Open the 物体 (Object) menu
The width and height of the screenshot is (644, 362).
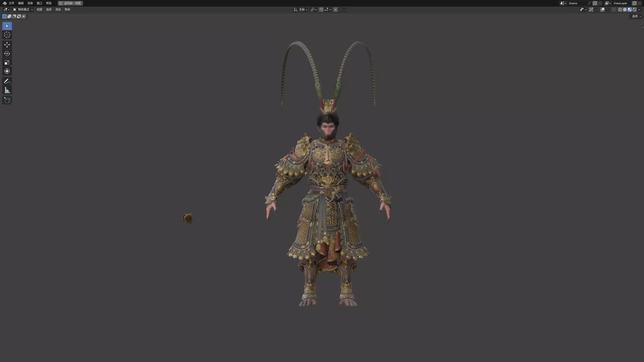(67, 10)
